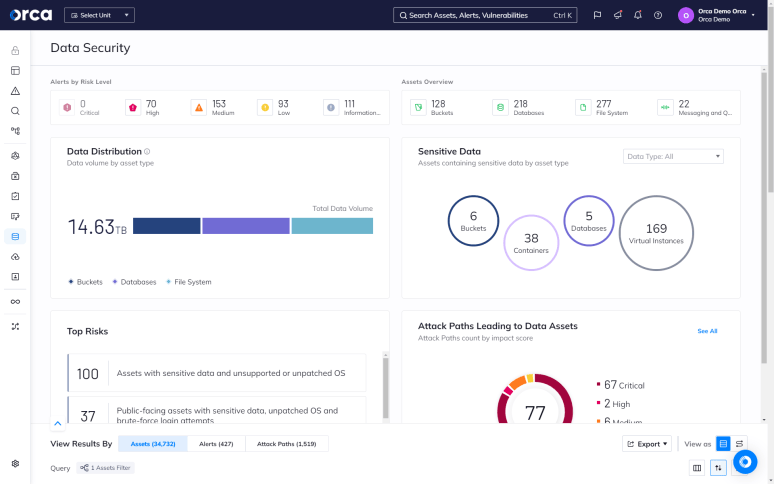Click the 6 Buckets sensitive data circle

pyautogui.click(x=473, y=221)
